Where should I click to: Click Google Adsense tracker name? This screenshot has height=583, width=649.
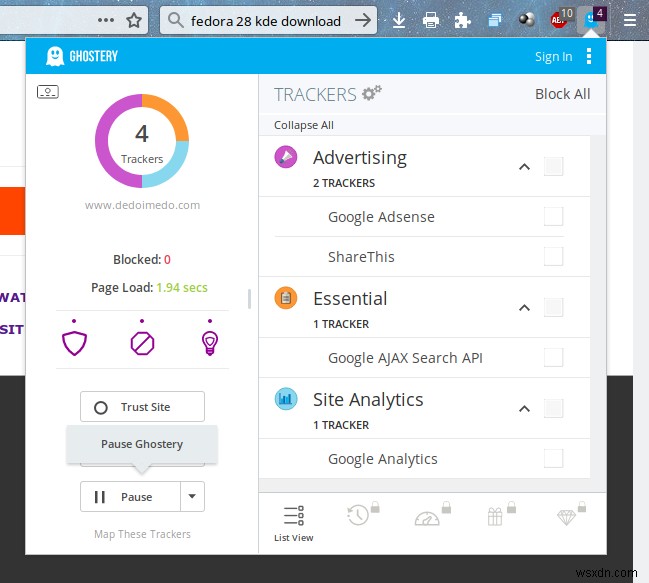point(381,217)
